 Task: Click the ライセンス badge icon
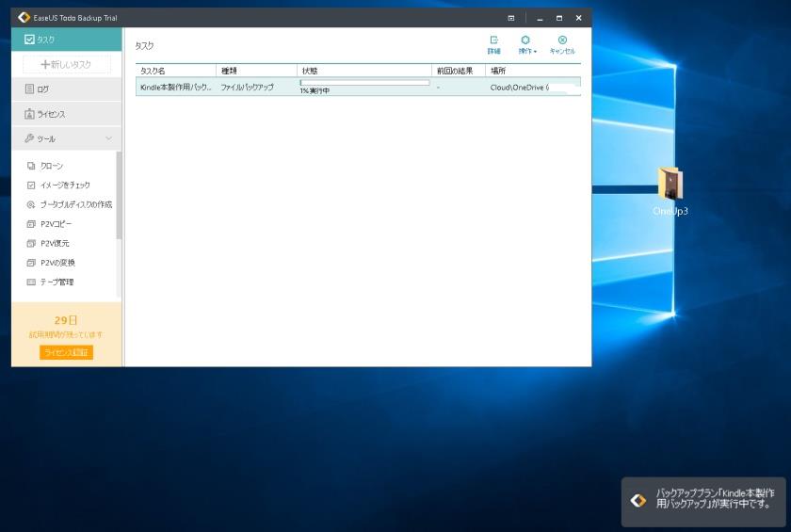(30, 114)
